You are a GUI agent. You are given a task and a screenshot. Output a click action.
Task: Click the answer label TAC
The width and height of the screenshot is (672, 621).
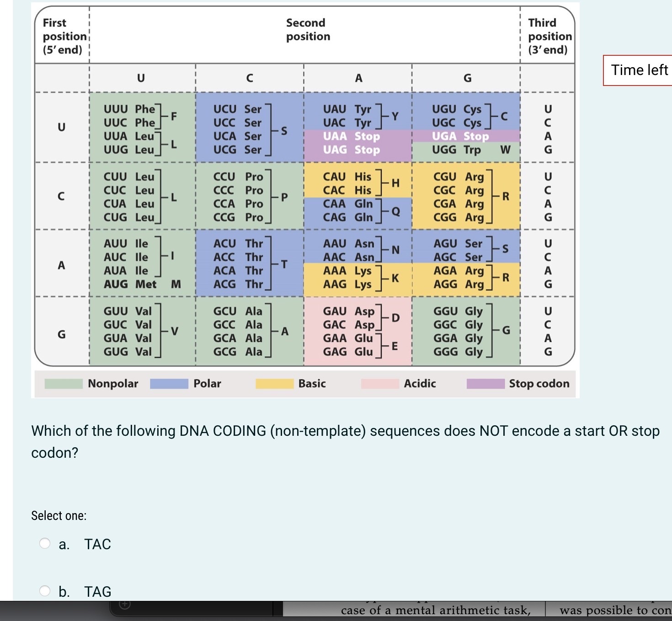pos(96,544)
